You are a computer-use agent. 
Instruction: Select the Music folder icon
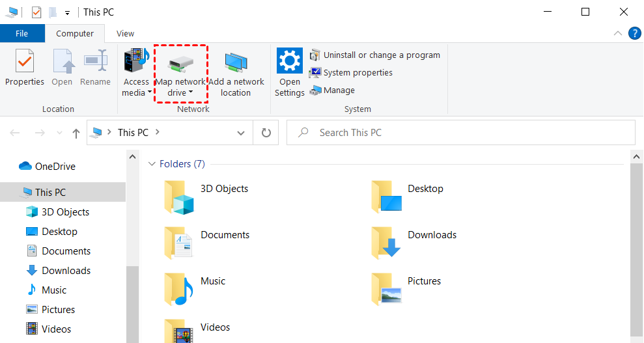click(178, 290)
